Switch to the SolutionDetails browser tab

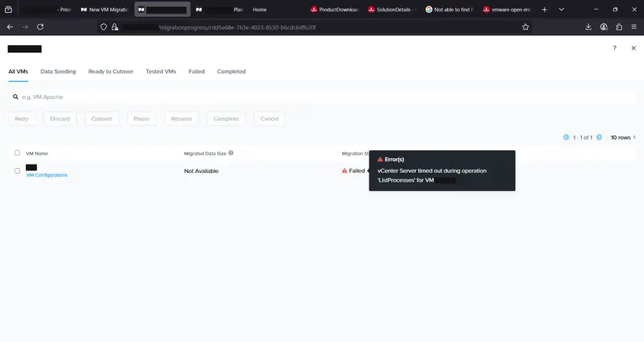392,9
